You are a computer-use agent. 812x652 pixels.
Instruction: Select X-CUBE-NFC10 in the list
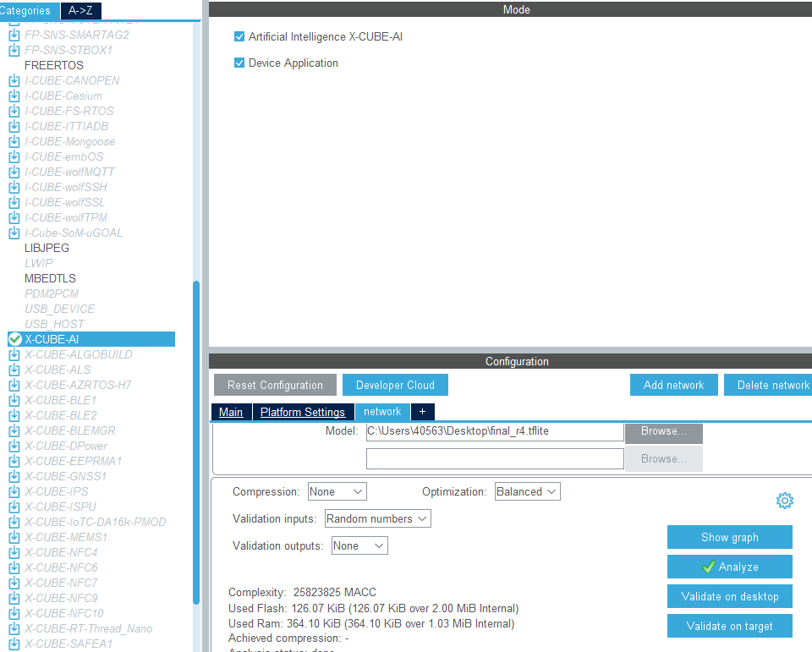[x=64, y=614]
